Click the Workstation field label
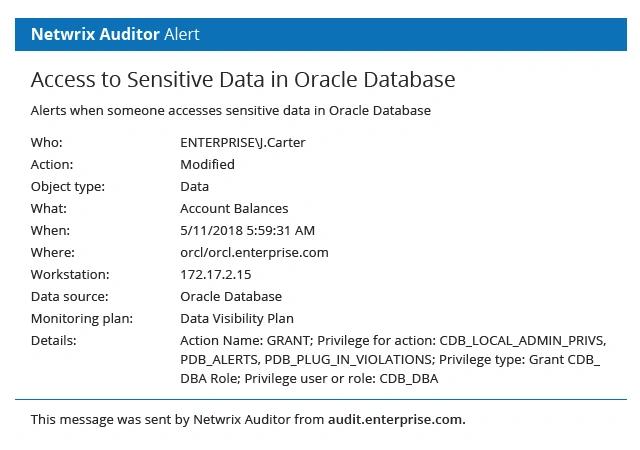 70,274
